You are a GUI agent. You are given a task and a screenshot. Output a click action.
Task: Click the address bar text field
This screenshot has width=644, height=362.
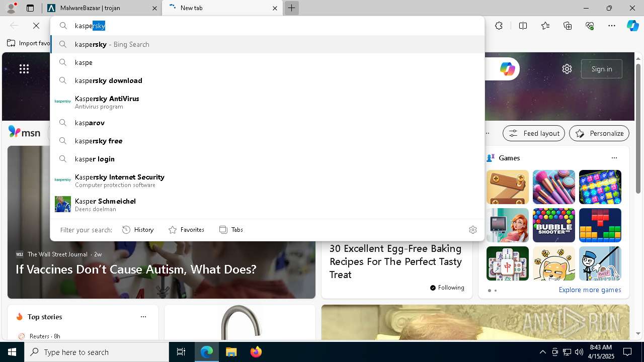267,26
